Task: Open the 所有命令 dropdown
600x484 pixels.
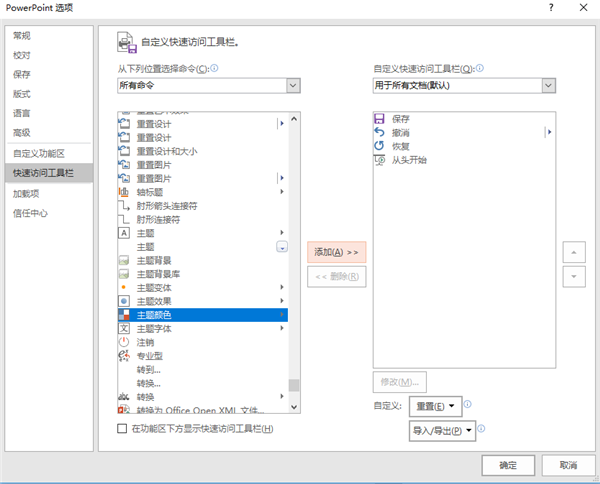Action: click(x=293, y=85)
